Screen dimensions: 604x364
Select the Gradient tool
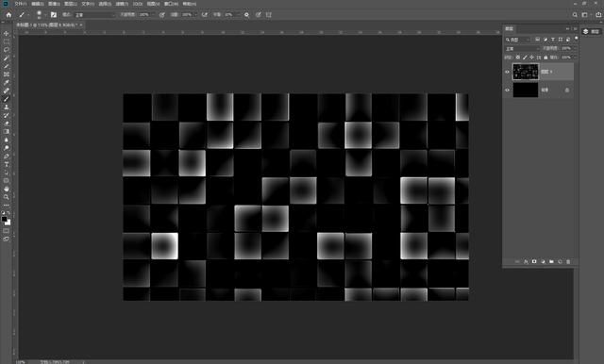click(7, 132)
